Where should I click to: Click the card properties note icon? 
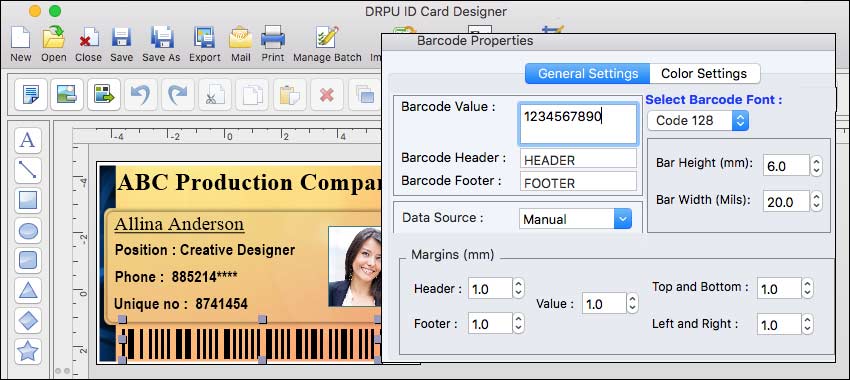pos(30,95)
